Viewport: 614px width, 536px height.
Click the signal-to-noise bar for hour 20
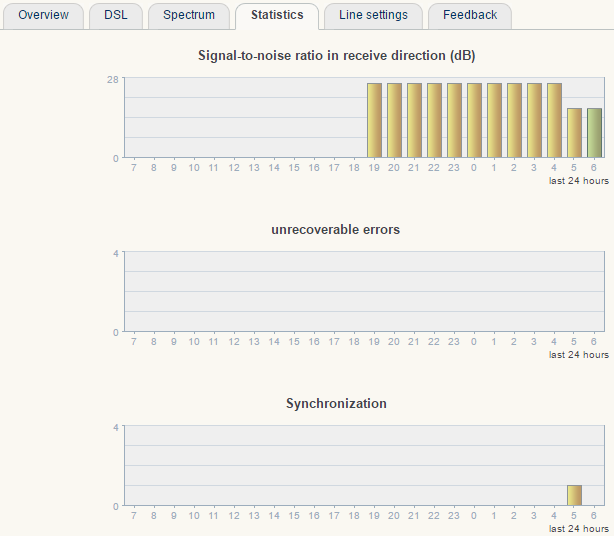[x=394, y=120]
